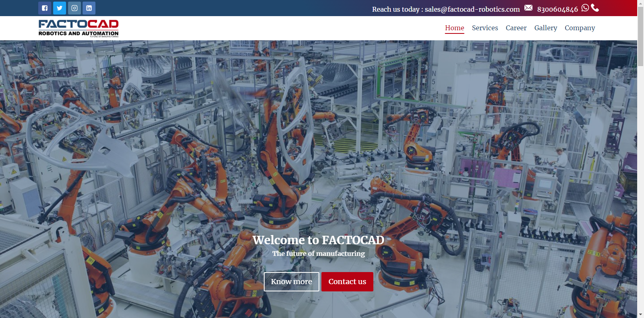Click the WhatsApp icon in top bar
Image resolution: width=644 pixels, height=318 pixels.
tap(585, 8)
